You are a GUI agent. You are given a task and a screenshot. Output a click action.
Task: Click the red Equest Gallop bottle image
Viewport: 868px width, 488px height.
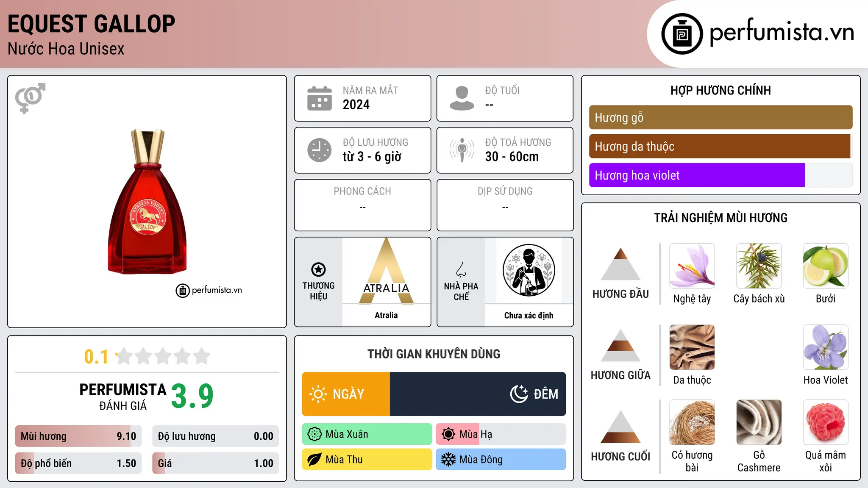click(147, 201)
